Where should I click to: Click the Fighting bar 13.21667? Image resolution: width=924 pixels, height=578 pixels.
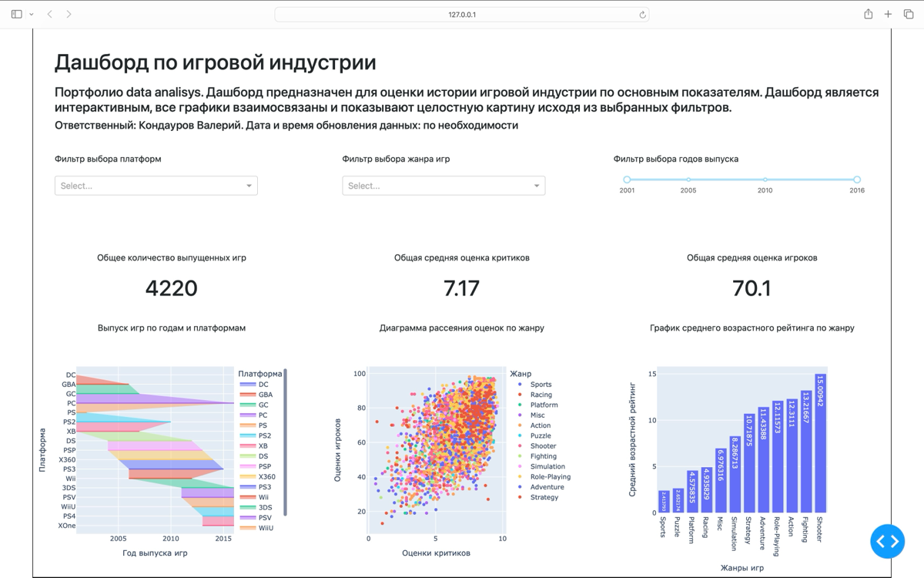[x=806, y=452]
